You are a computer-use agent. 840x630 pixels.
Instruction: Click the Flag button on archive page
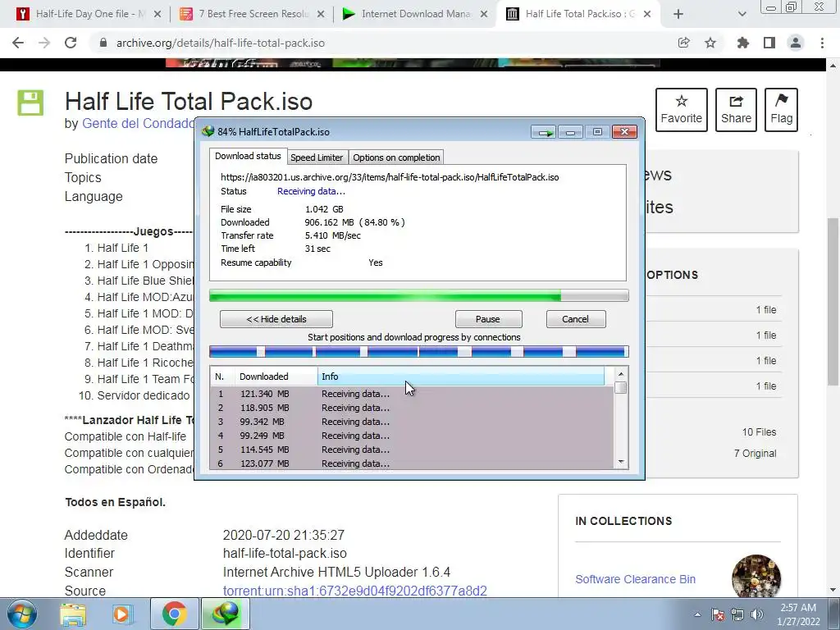[781, 110]
